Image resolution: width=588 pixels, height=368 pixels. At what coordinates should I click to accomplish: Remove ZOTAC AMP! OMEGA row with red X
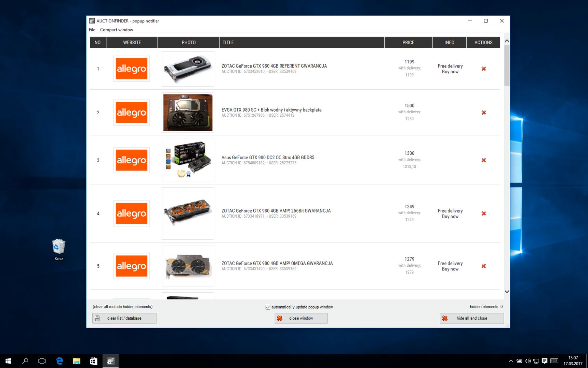(x=483, y=266)
